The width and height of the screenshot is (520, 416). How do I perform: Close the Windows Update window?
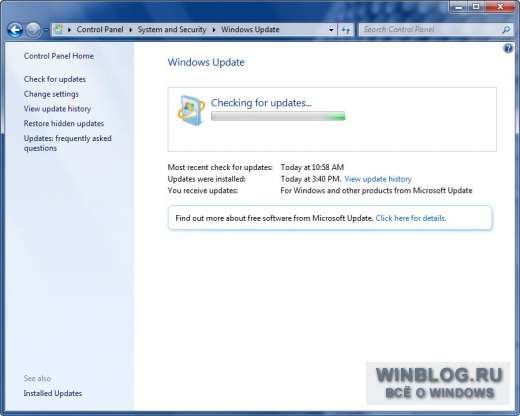tap(500, 7)
